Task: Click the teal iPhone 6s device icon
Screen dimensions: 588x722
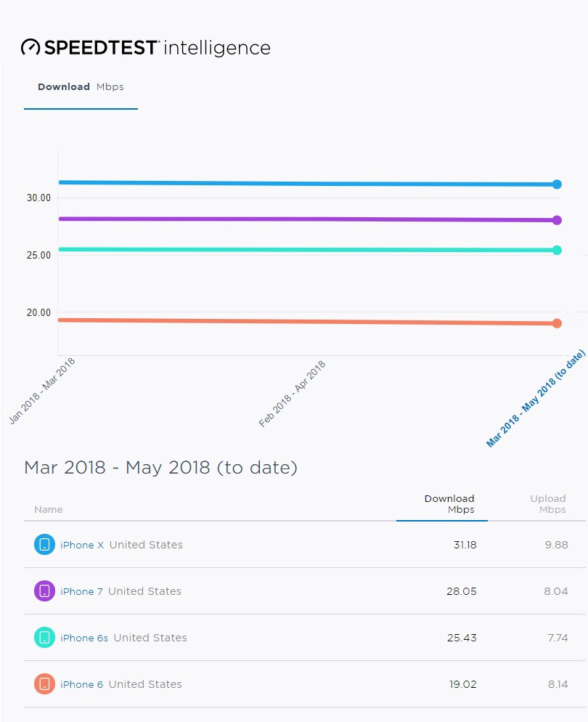Action: tap(44, 638)
